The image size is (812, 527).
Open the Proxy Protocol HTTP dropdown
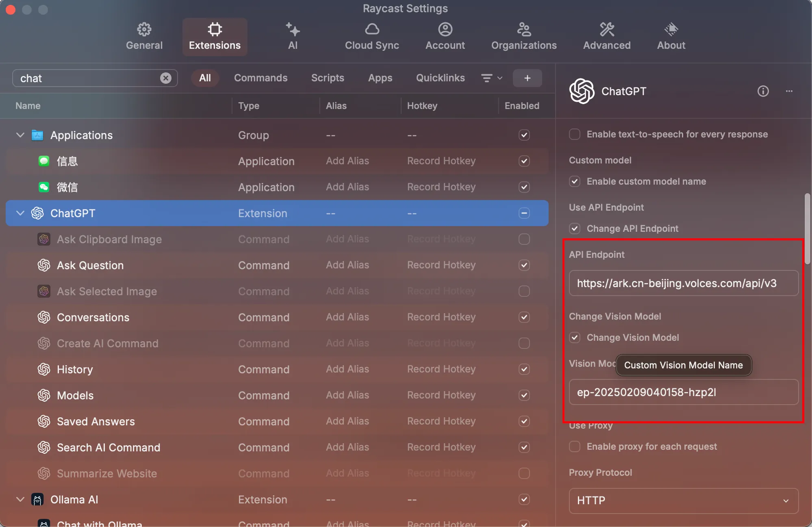tap(684, 500)
